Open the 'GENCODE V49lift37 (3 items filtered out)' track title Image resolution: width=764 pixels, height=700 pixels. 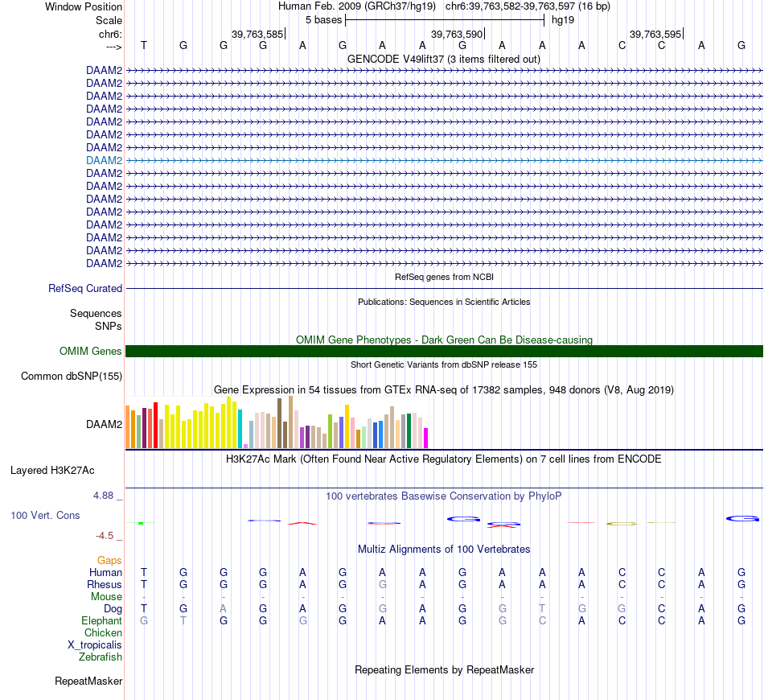[x=444, y=60]
